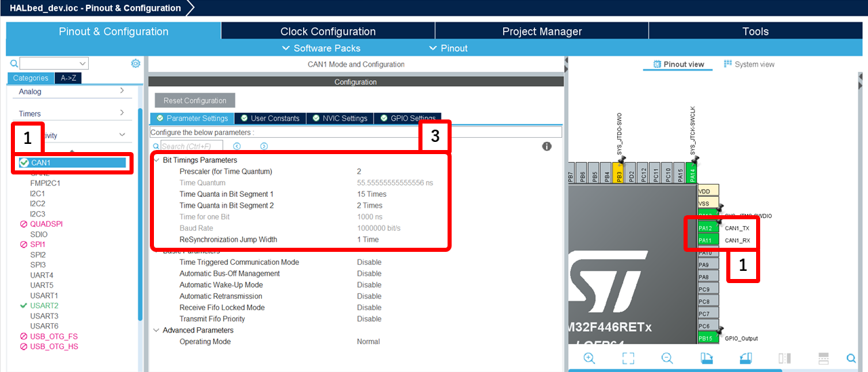Click Bit Segment 1 value 15 Times

point(372,194)
